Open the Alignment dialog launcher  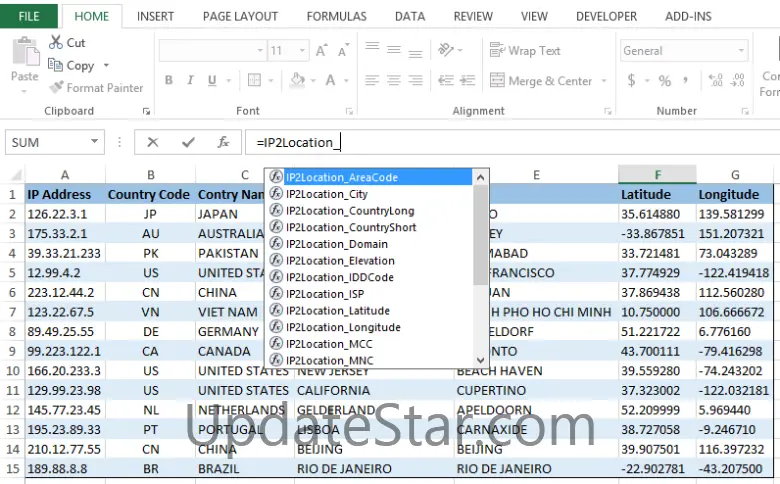point(608,111)
